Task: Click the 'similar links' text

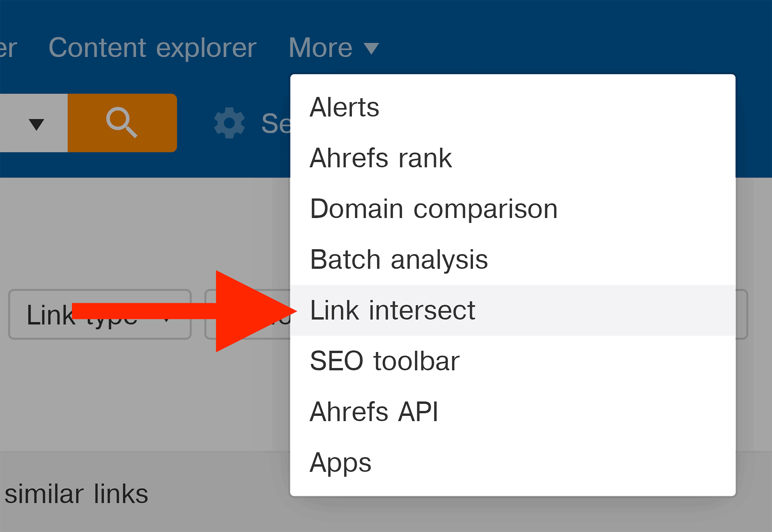Action: pos(76,494)
